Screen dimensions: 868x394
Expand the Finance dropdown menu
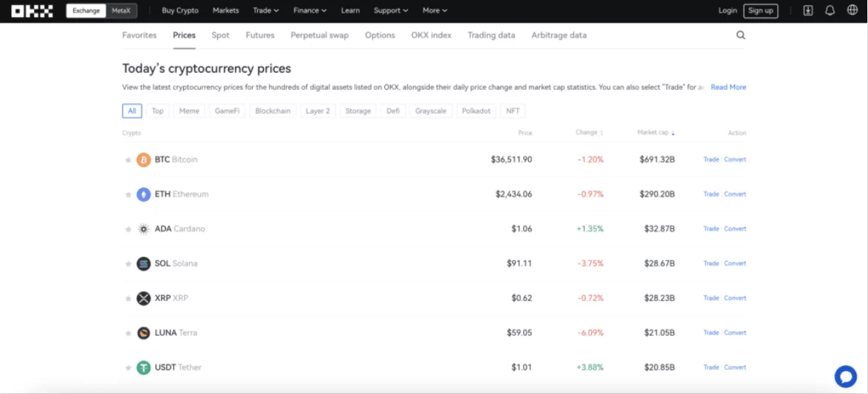[x=310, y=10]
